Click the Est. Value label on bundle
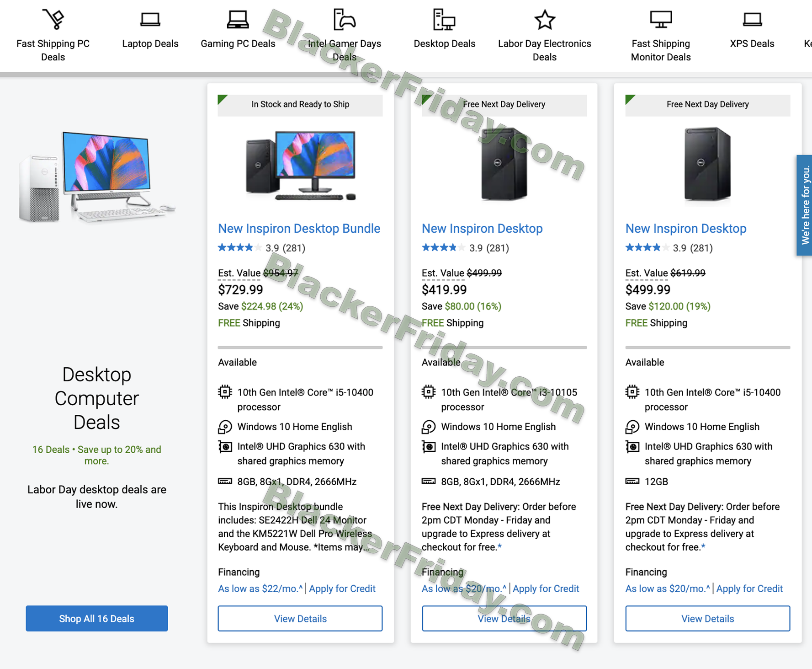Image resolution: width=812 pixels, height=669 pixels. pyautogui.click(x=239, y=273)
